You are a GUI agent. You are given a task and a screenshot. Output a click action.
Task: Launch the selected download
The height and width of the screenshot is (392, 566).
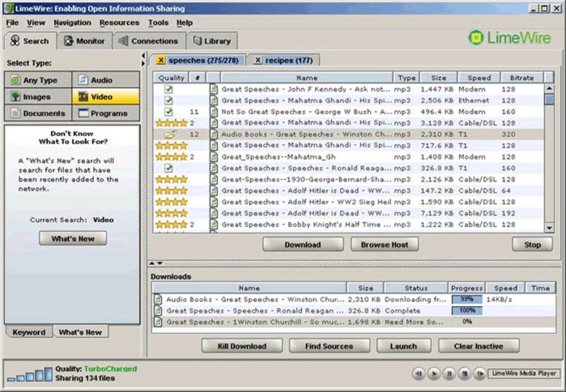pyautogui.click(x=403, y=346)
